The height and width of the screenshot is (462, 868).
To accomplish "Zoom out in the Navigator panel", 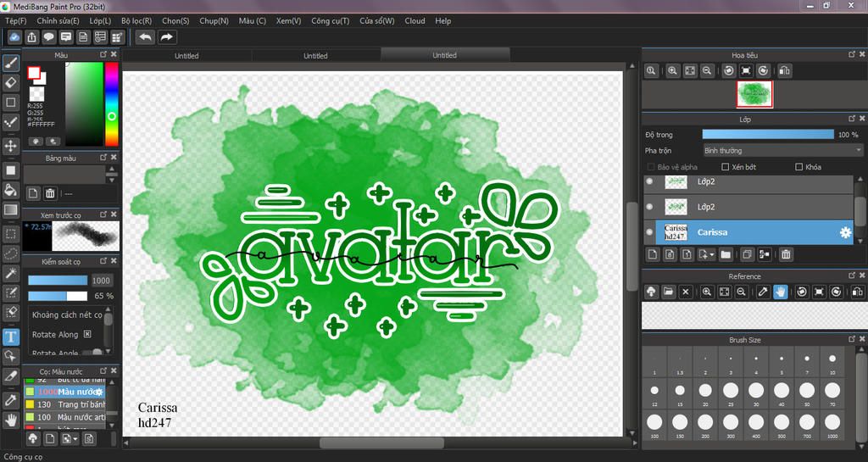I will pyautogui.click(x=707, y=71).
